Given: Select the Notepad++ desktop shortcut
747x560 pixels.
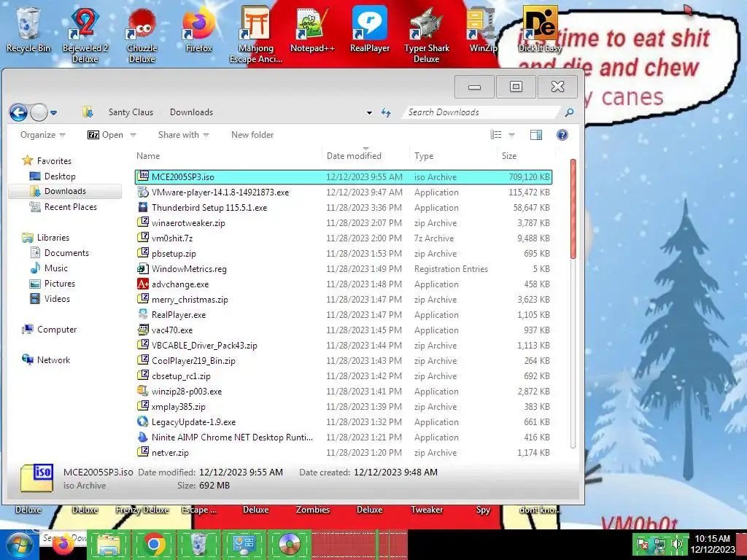Looking at the screenshot, I should [x=312, y=29].
